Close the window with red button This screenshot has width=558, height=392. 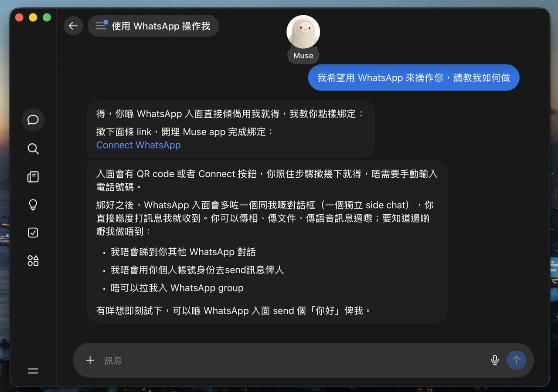(x=19, y=17)
